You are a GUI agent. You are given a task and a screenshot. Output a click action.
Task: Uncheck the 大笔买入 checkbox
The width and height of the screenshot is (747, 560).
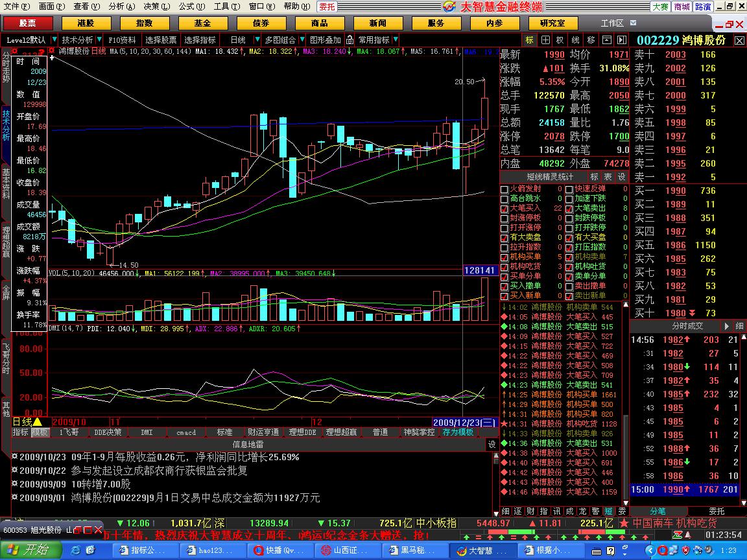pos(504,209)
